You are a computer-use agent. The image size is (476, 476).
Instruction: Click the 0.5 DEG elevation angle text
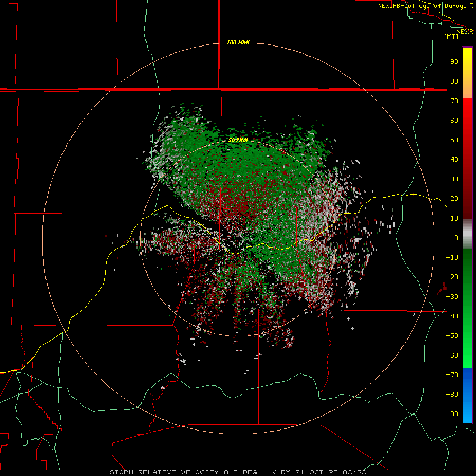[241, 472]
